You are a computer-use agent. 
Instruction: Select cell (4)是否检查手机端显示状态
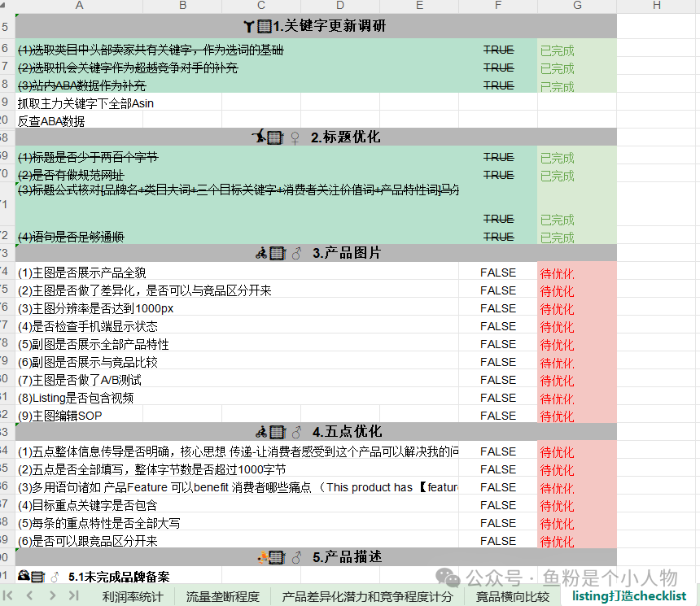[x=237, y=326]
